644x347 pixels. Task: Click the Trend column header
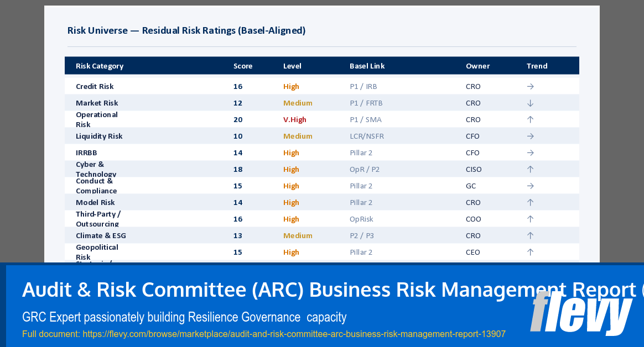[x=537, y=66]
